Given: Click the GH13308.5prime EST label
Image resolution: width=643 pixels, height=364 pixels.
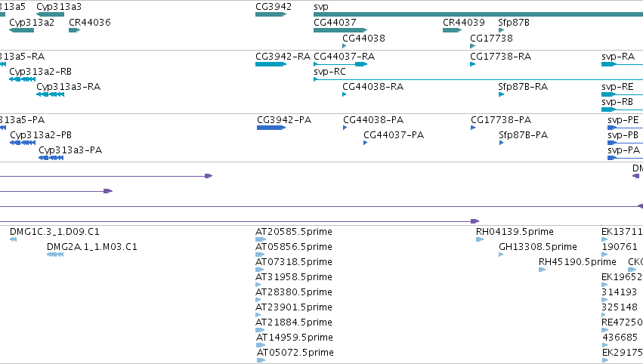Looking at the screenshot, I should [x=538, y=247].
